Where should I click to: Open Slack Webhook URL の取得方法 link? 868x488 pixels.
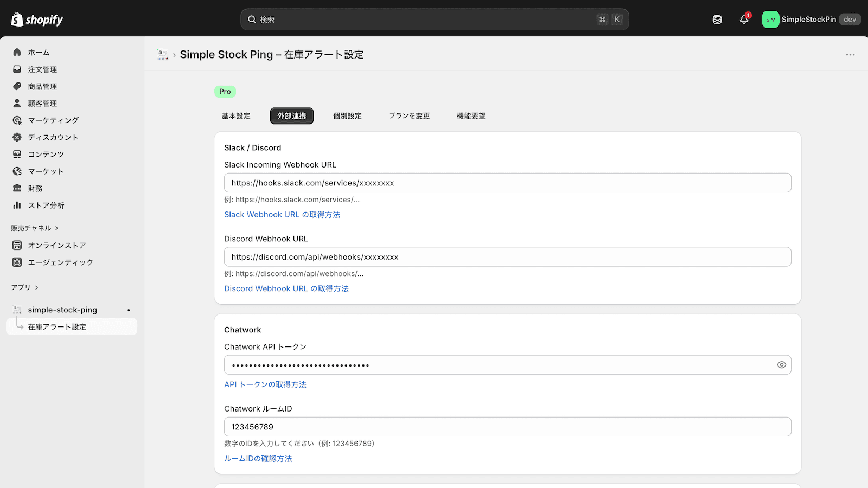point(282,215)
